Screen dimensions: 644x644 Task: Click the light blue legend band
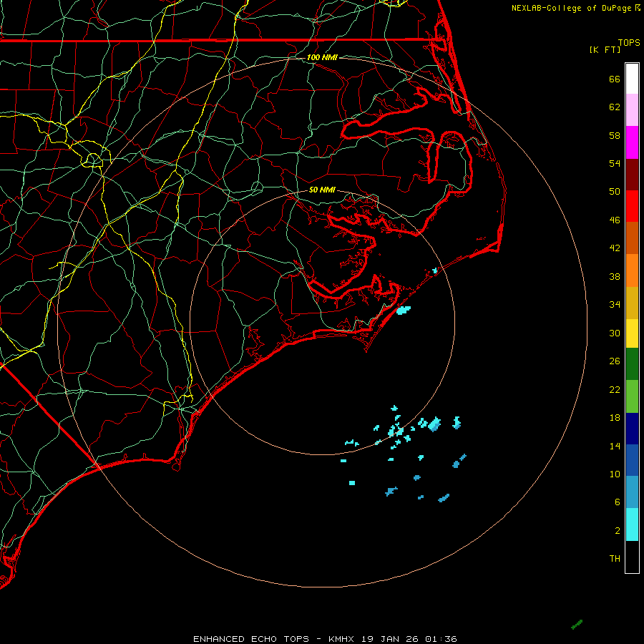[632, 492]
